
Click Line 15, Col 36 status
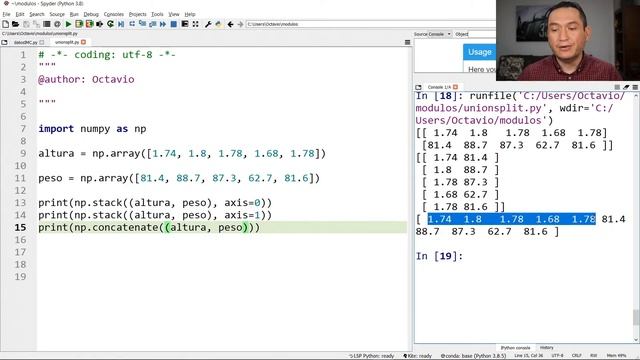(529, 356)
